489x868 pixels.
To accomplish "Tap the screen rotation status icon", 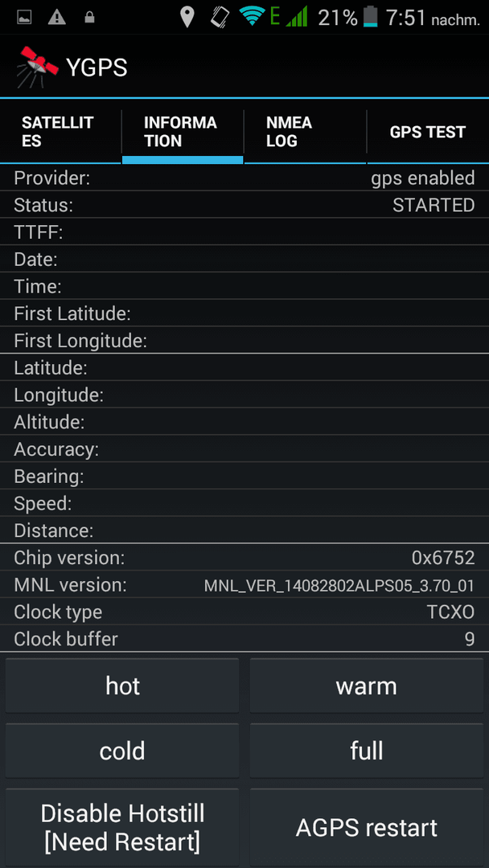I will tap(220, 17).
